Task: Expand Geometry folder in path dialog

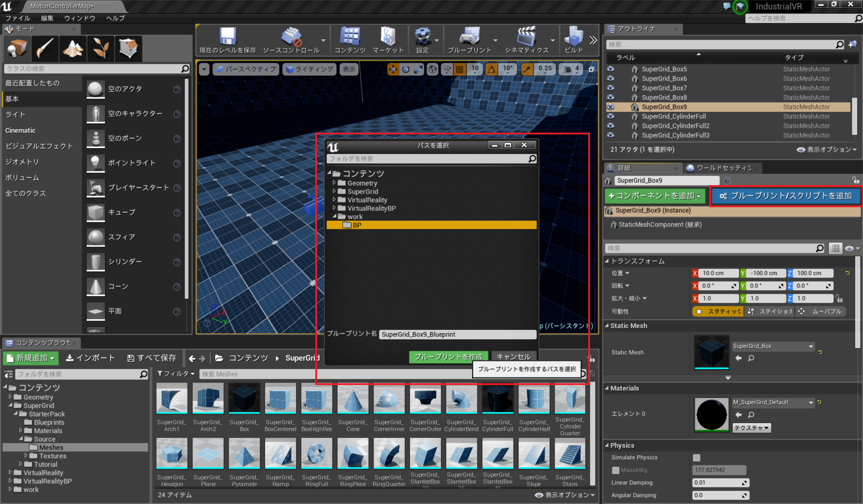Action: 334,183
